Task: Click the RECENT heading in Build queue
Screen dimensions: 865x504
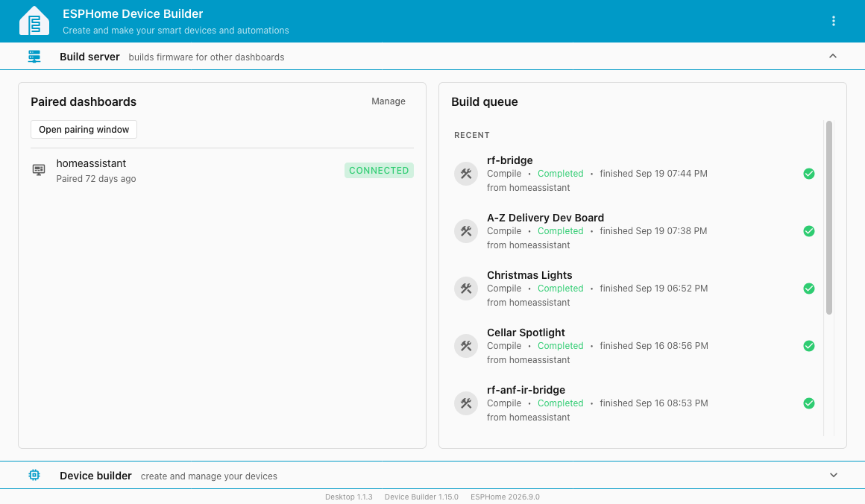Action: 472,135
